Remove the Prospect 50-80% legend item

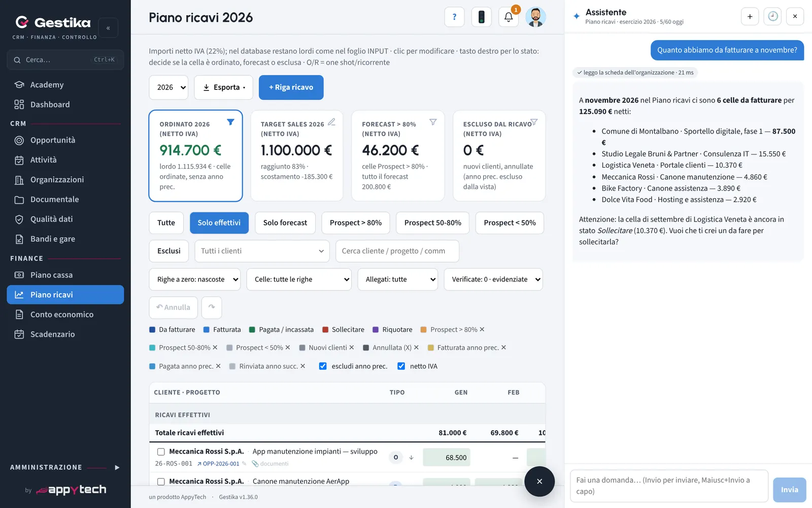click(x=215, y=347)
